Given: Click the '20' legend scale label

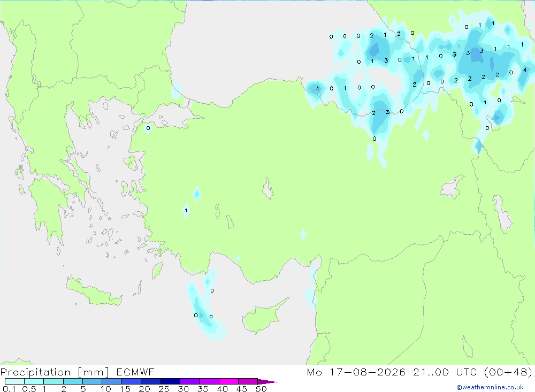Looking at the screenshot, I should [x=144, y=389].
